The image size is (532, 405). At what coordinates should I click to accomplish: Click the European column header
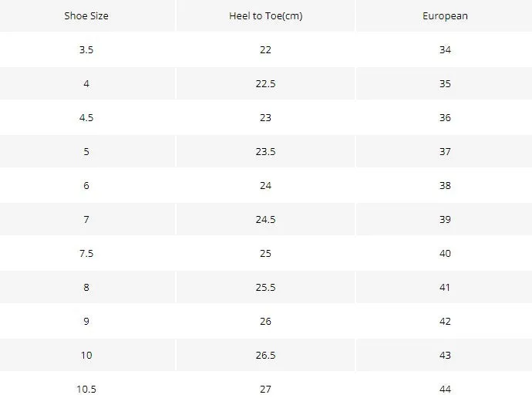point(445,16)
